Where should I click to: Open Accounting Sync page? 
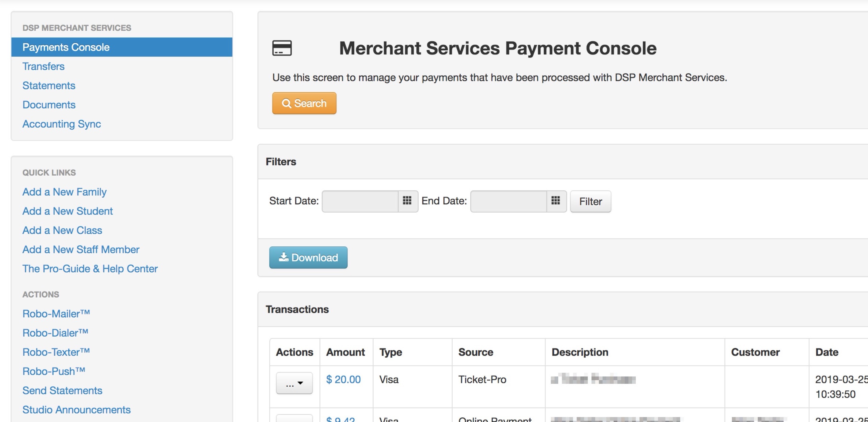click(62, 124)
